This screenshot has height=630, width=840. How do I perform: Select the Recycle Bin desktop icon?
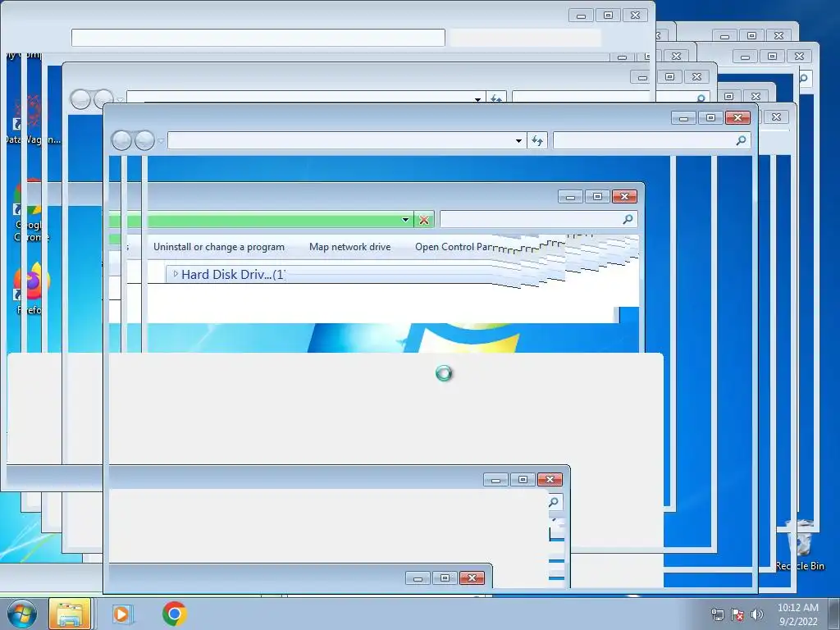[x=801, y=544]
